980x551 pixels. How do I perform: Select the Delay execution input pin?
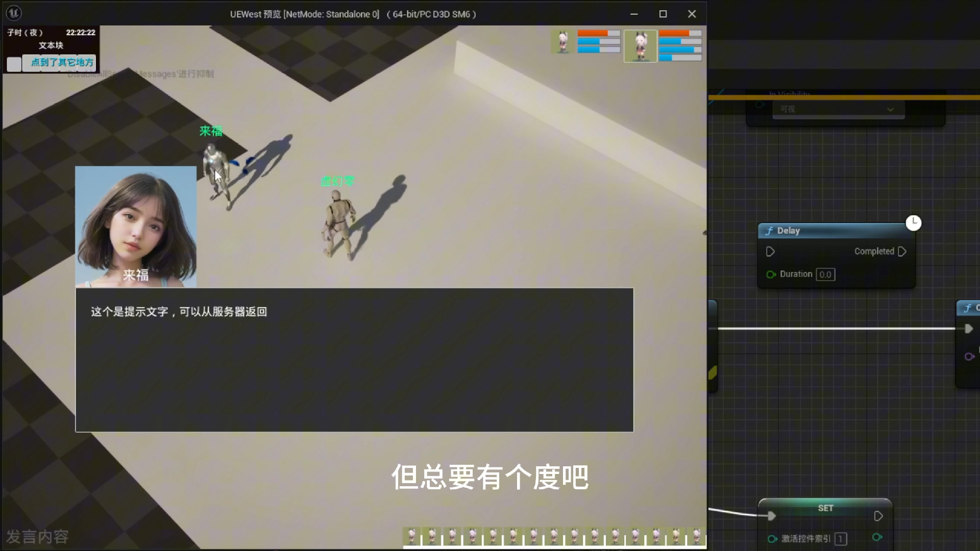tap(770, 251)
